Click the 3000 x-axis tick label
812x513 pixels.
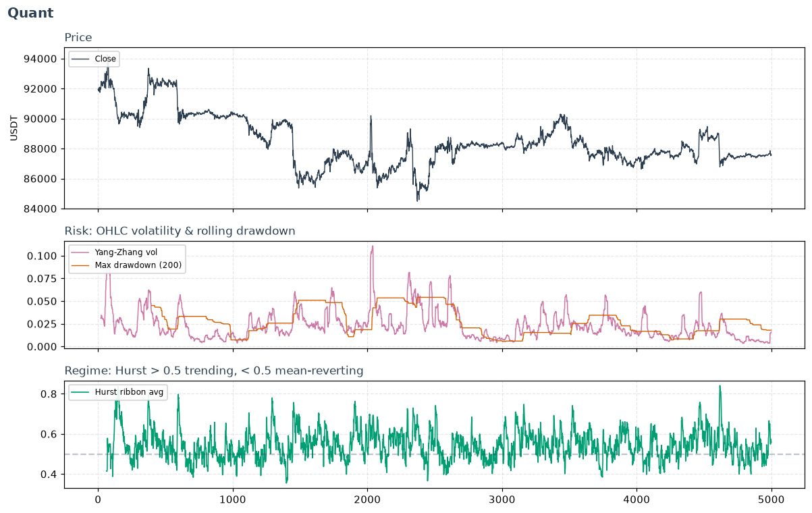(x=502, y=500)
